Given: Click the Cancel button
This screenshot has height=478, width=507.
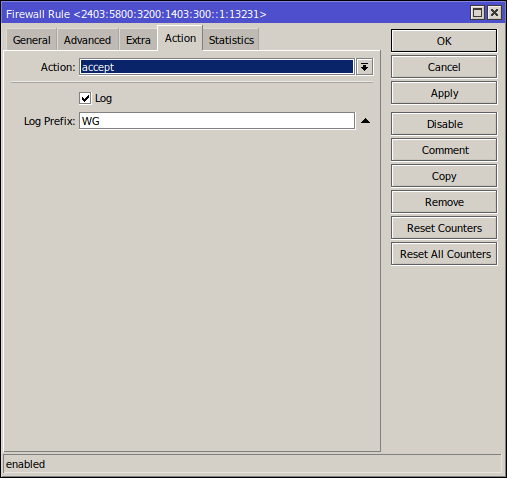Looking at the screenshot, I should tap(444, 67).
